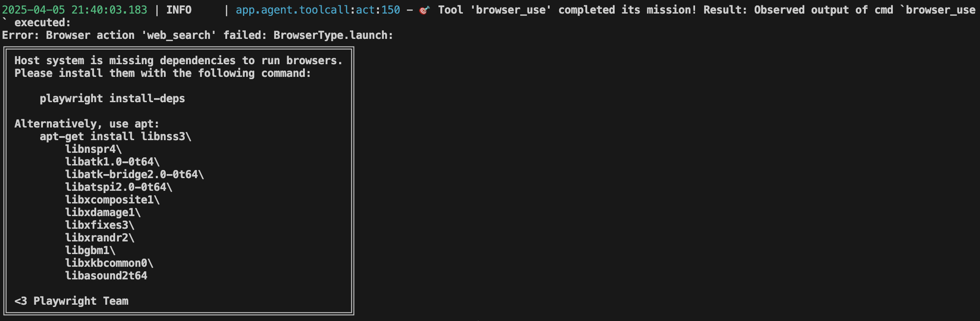The height and width of the screenshot is (321, 980).
Task: Click the 'web_search' failed error line
Action: point(198,35)
